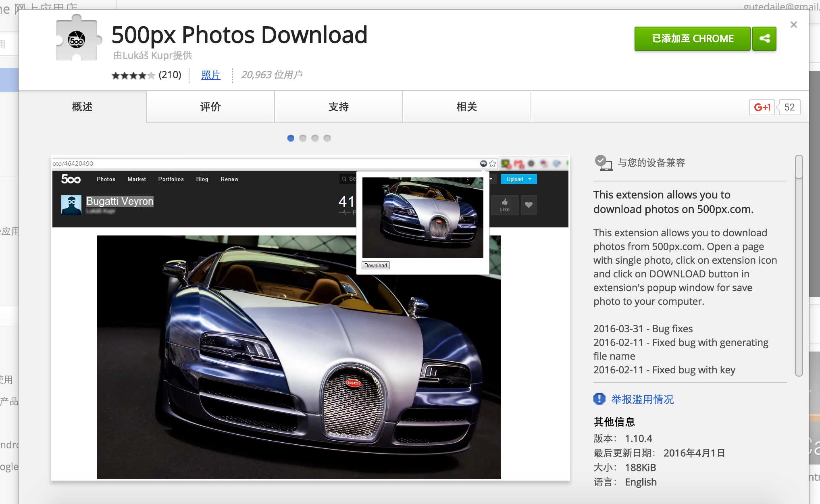Screen dimensions: 820x504
Task: Click the 52 count bubble
Action: click(x=789, y=107)
